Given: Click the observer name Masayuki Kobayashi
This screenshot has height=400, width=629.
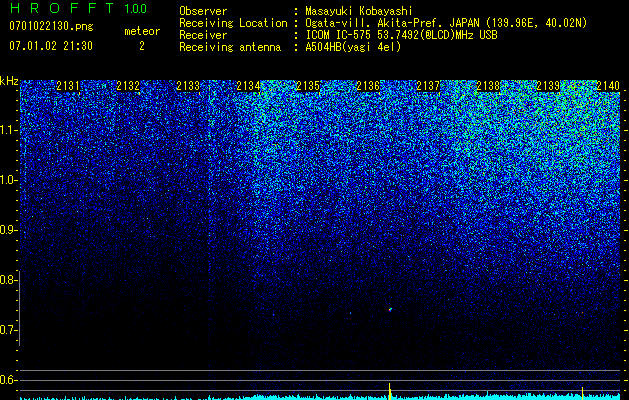Looking at the screenshot, I should click(359, 11).
